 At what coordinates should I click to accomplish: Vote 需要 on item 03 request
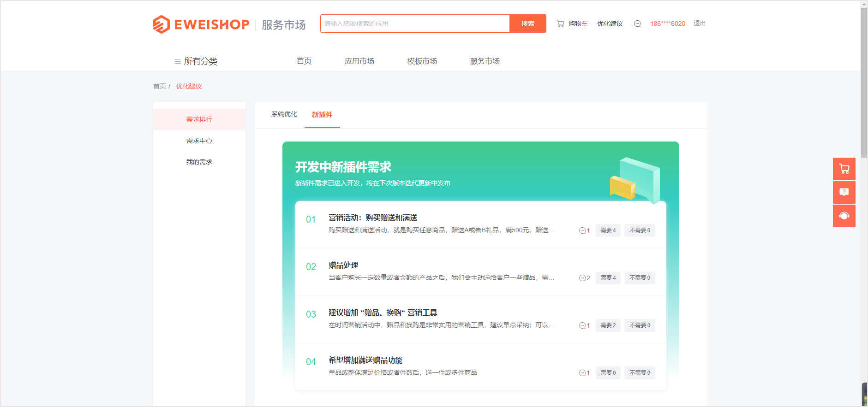608,325
